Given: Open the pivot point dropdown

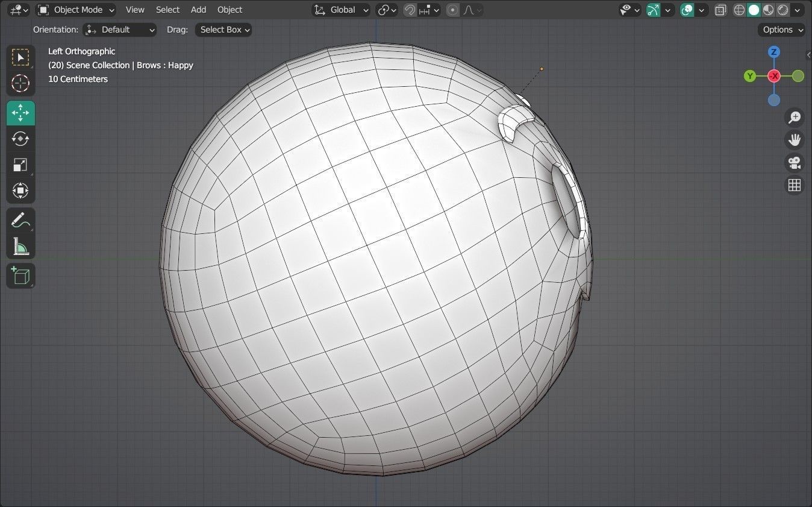Looking at the screenshot, I should tap(387, 10).
